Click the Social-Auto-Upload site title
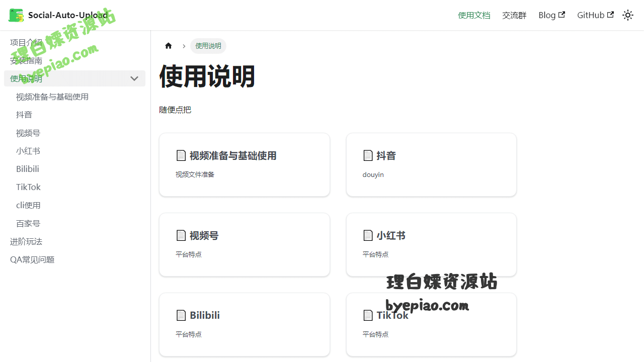The image size is (644, 362). click(68, 15)
